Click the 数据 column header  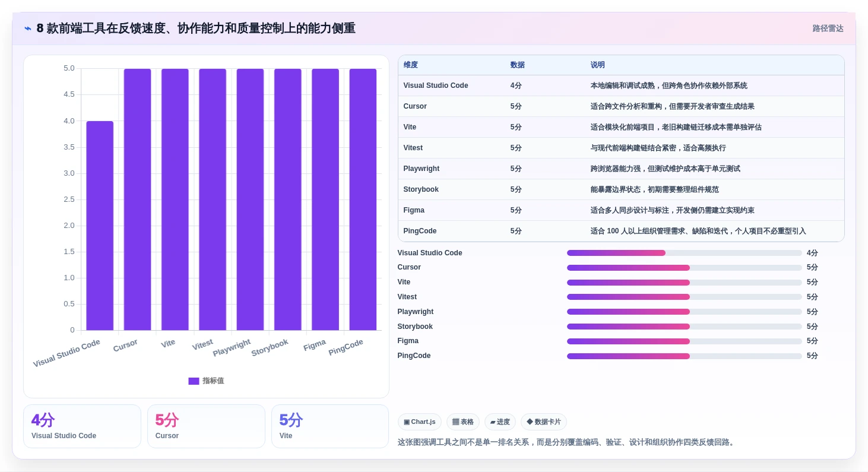tap(517, 65)
